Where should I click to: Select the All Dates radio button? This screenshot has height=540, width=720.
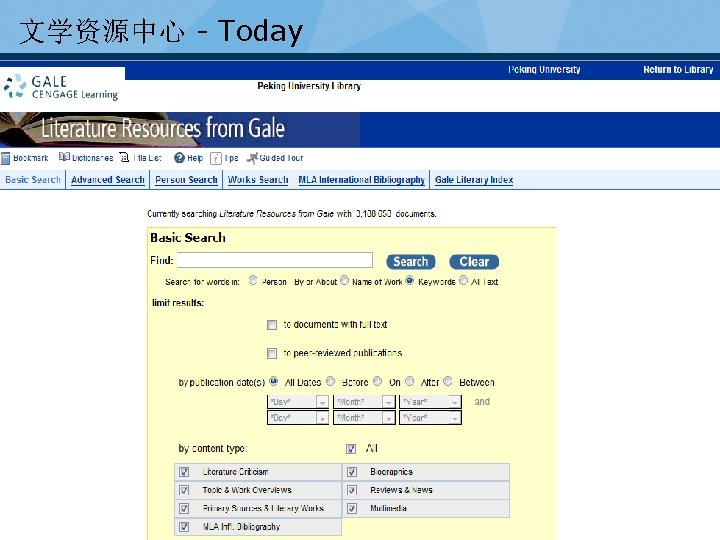[274, 381]
